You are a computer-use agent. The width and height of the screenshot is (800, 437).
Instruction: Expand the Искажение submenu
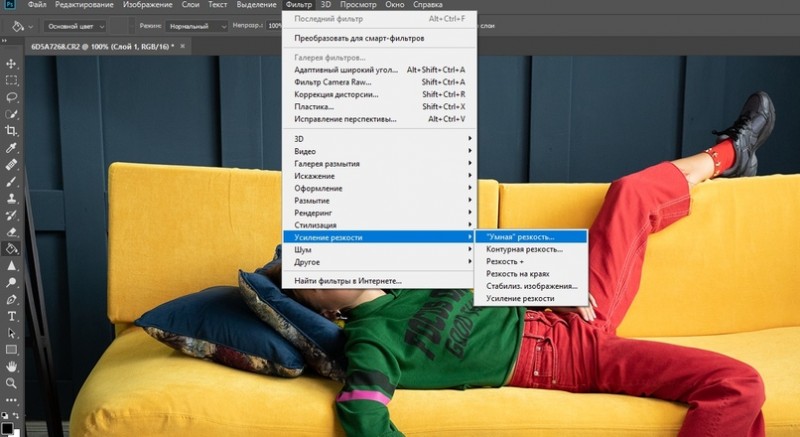(380, 176)
